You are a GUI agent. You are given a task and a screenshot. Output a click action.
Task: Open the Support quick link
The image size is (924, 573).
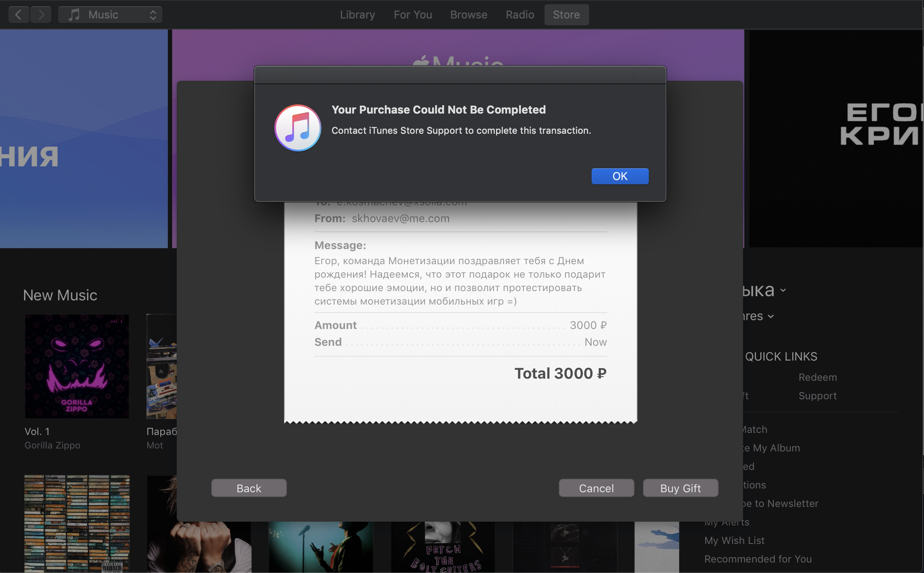[817, 396]
